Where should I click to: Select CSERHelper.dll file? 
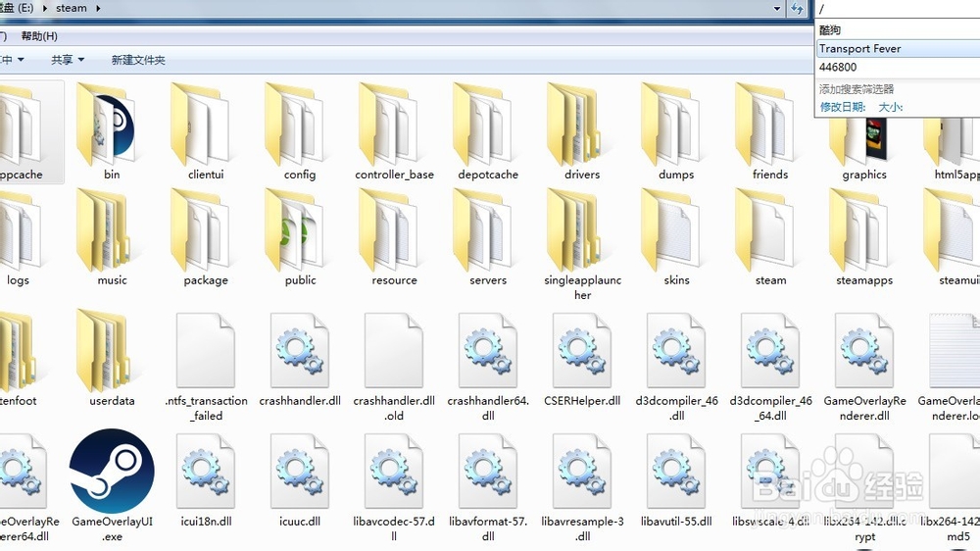coord(582,360)
